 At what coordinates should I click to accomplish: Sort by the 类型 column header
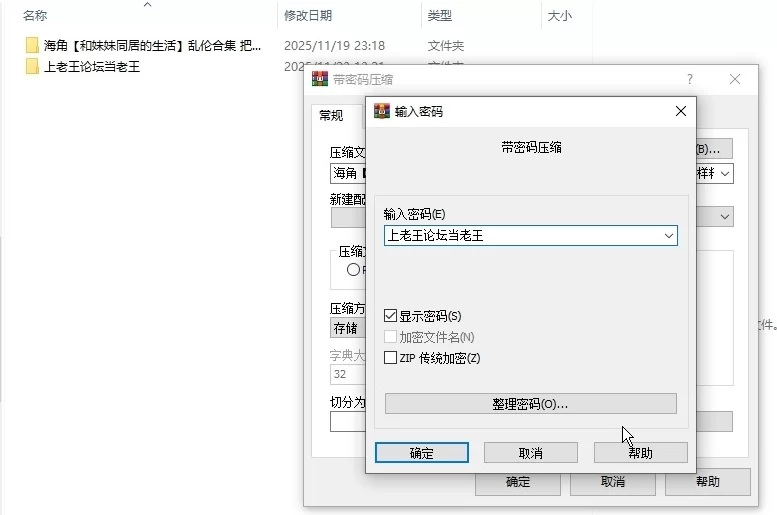(x=440, y=15)
